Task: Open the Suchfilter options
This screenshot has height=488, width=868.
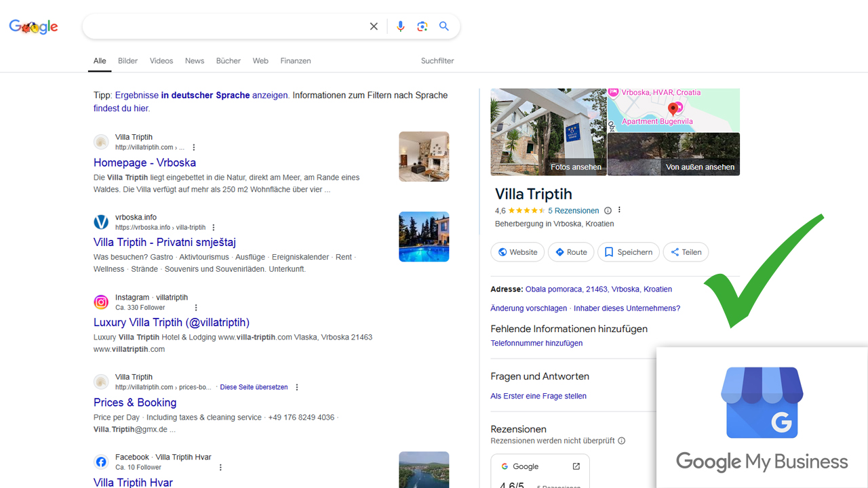Action: tap(437, 61)
